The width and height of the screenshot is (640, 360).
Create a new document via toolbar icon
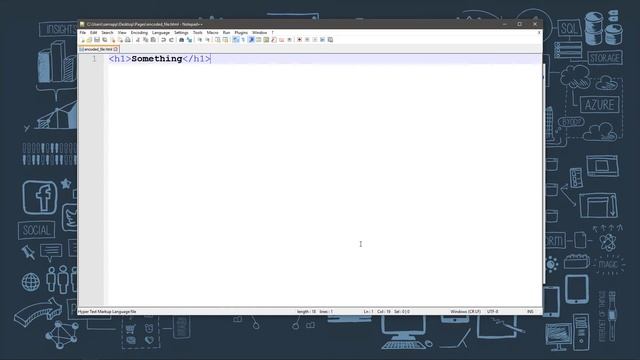(82, 40)
